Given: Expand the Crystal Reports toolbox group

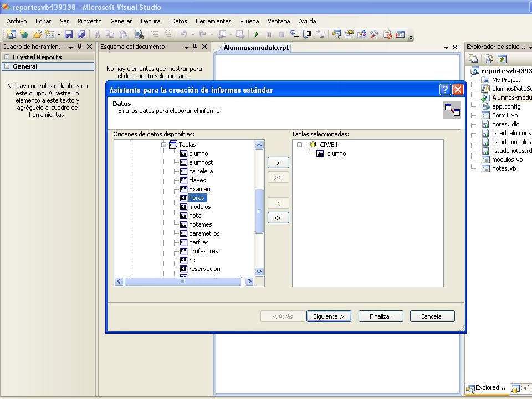Looking at the screenshot, I should 7,57.
